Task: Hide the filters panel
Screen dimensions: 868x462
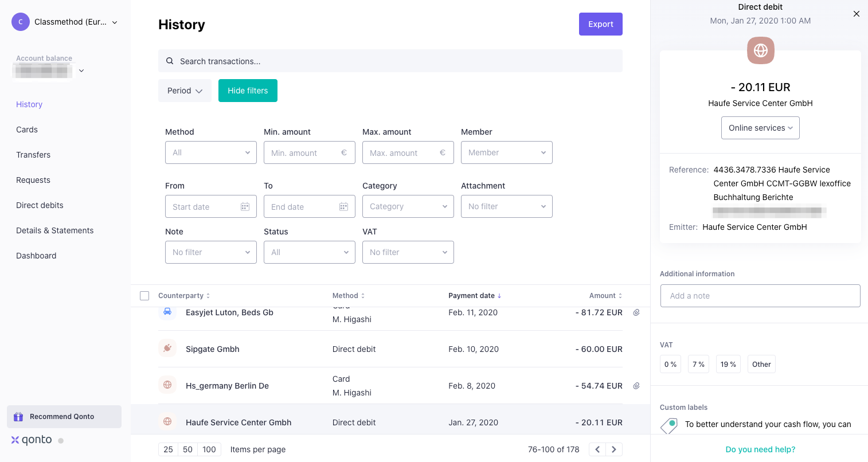Action: (248, 91)
